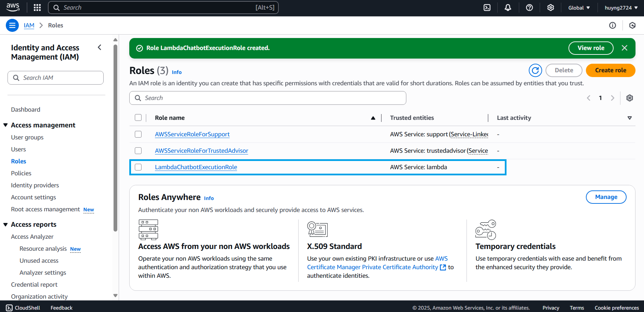Click the roles table search field
The image size is (644, 312).
[x=268, y=98]
